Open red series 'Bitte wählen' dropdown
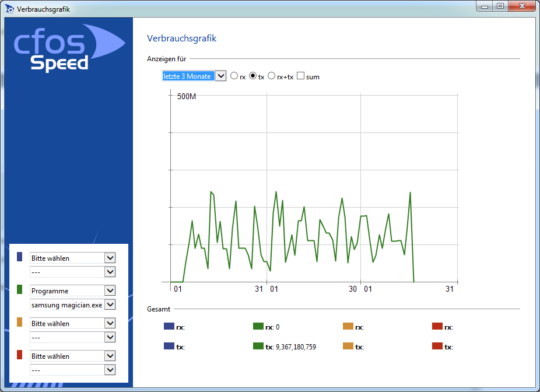The image size is (540, 392). point(73,356)
